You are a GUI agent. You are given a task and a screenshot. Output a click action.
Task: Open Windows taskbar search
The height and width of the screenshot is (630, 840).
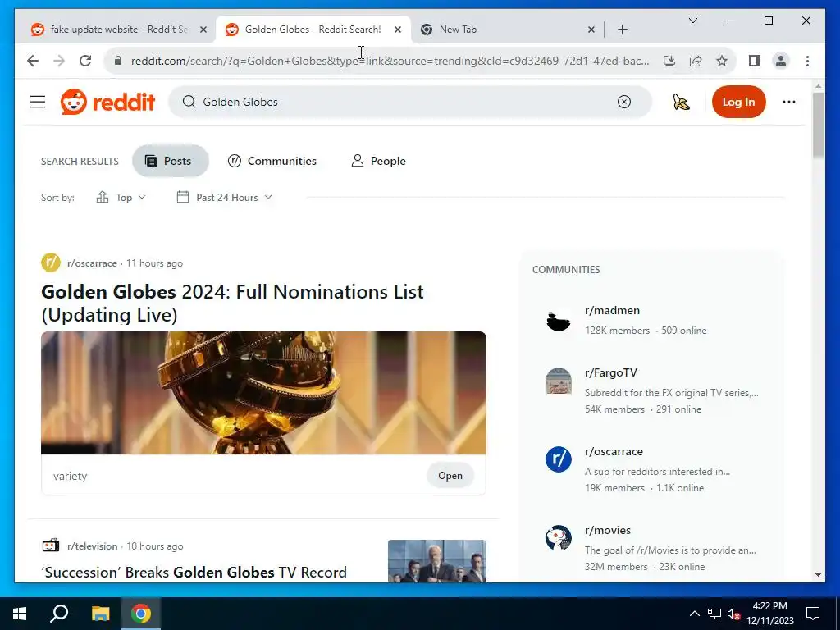59,614
